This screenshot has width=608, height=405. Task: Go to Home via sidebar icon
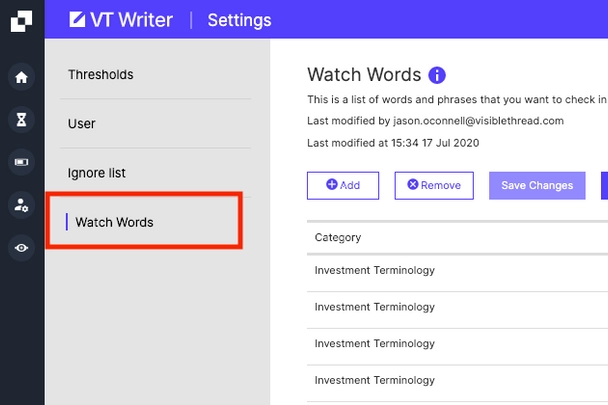(21, 76)
